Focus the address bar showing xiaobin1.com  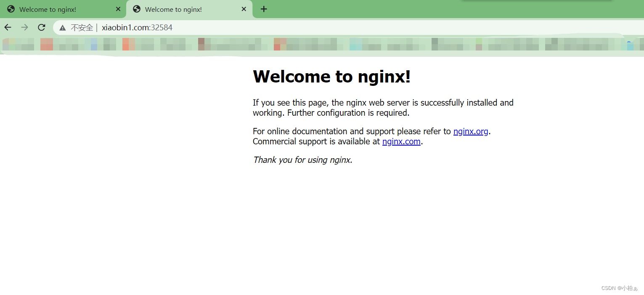click(x=337, y=28)
